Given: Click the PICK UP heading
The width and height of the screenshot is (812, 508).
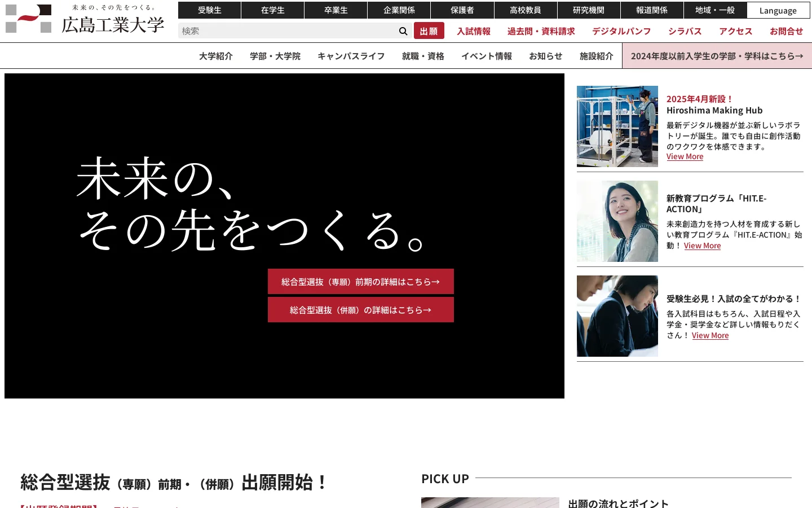Looking at the screenshot, I should [x=445, y=479].
